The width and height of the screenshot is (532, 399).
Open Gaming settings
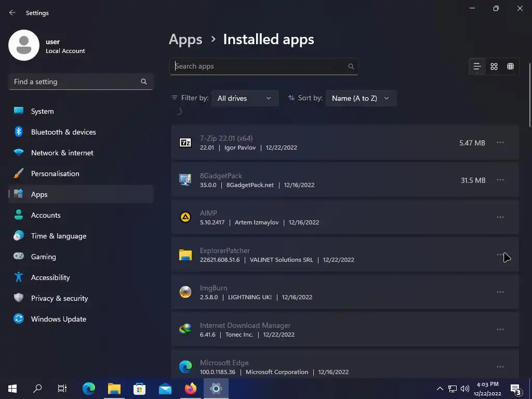click(x=81, y=257)
